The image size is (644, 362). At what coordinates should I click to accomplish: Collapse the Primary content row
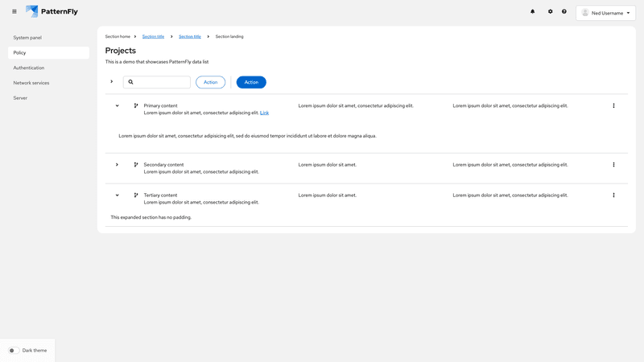click(x=117, y=105)
